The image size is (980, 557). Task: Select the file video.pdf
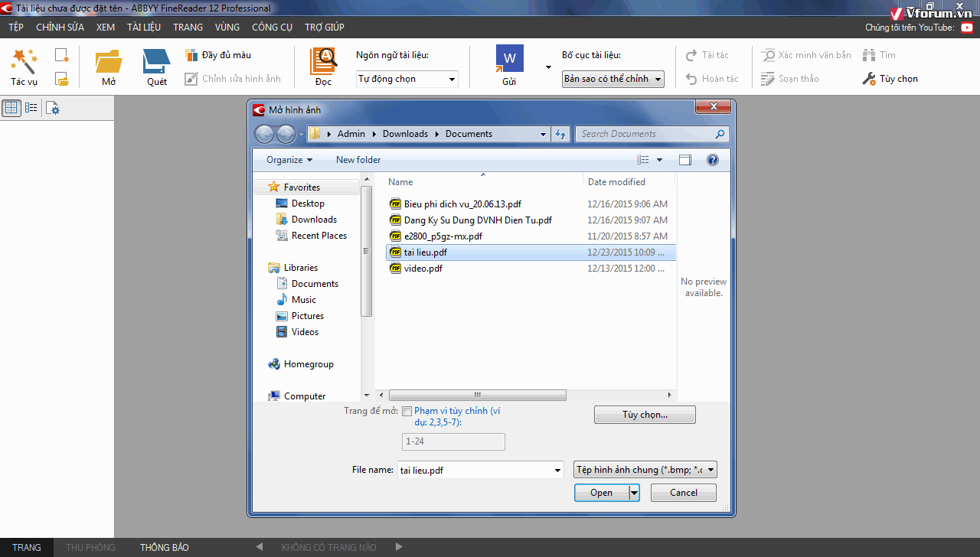point(423,269)
